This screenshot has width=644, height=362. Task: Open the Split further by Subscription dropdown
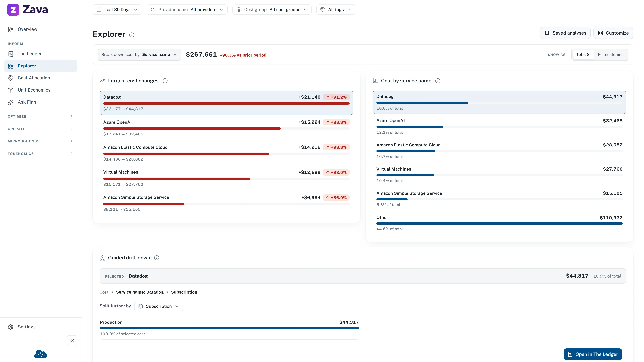[x=159, y=306]
